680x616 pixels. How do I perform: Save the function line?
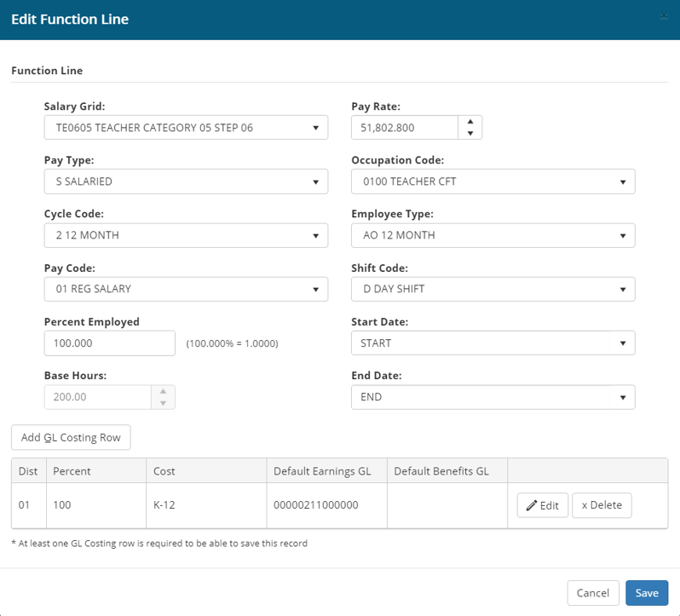coord(647,593)
